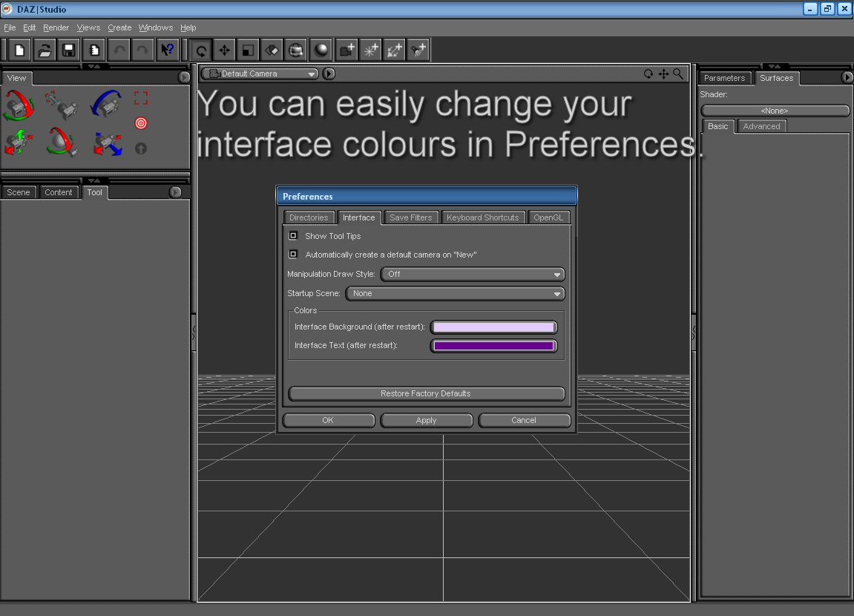
Task: Add a new camera with the camera-plus icon
Action: 346,50
